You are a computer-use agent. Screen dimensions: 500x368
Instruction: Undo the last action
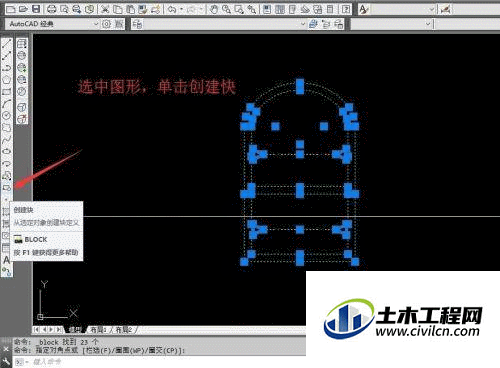[x=172, y=9]
